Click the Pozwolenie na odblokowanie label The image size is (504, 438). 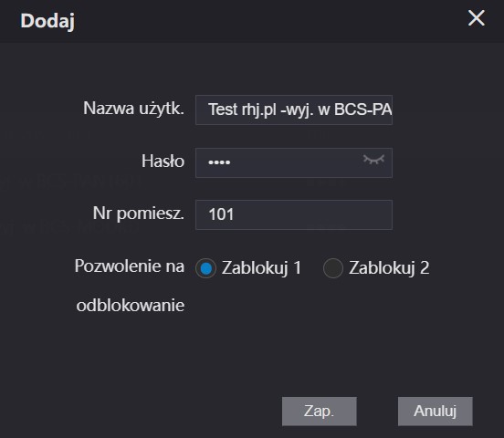(x=130, y=286)
